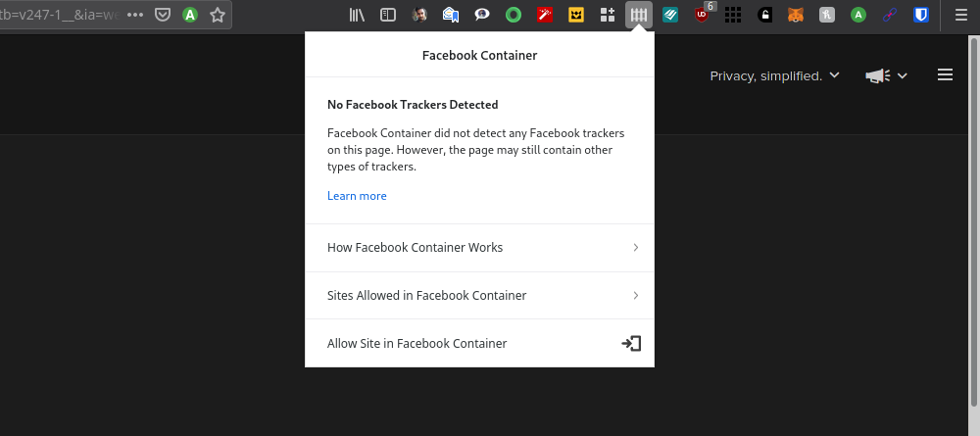
Task: Save page to Pocket
Action: [x=163, y=15]
